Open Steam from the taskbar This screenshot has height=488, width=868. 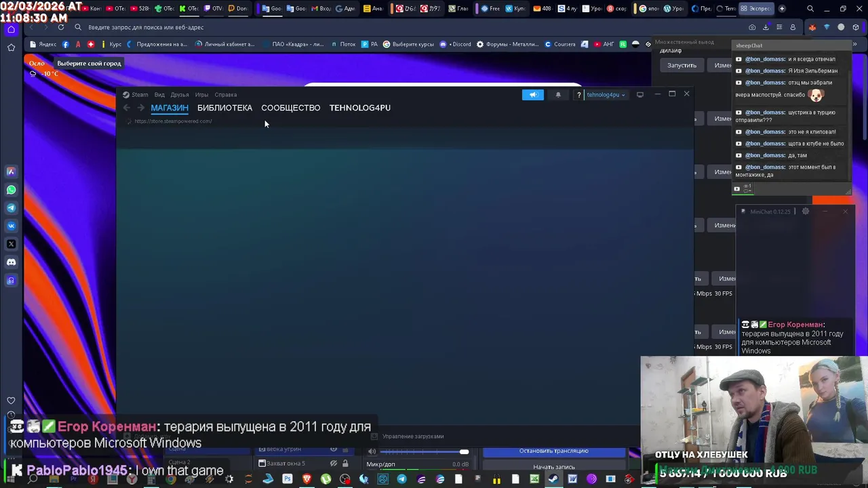click(553, 479)
